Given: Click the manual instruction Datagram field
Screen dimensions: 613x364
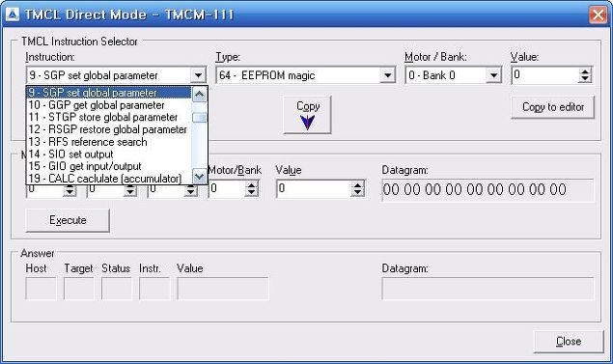Looking at the screenshot, I should click(488, 190).
